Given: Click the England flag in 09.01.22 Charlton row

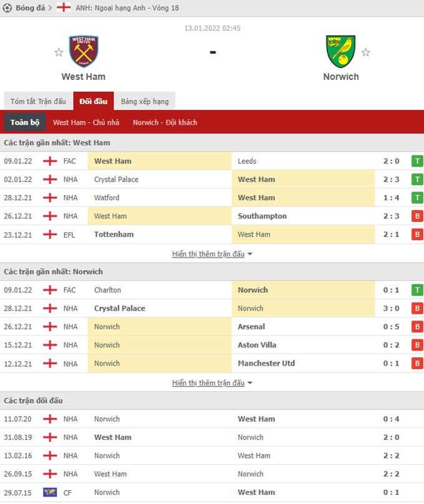Looking at the screenshot, I should tap(50, 290).
